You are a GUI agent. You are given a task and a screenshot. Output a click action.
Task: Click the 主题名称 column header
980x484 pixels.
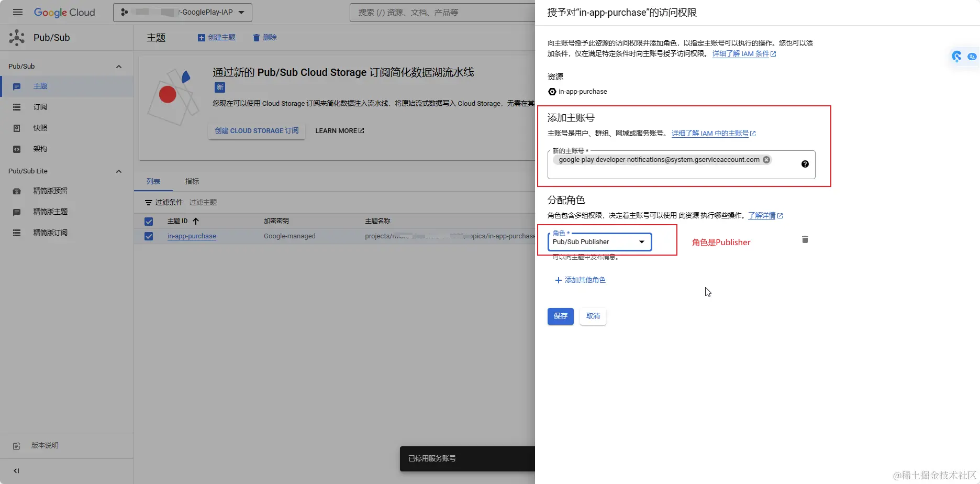coord(377,221)
